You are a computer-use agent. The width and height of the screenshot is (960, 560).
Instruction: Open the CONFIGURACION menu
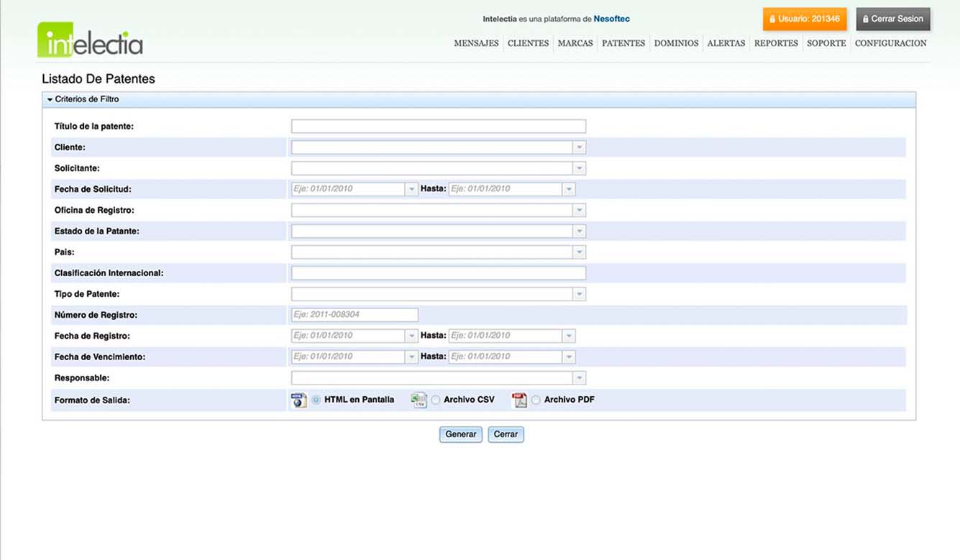coord(890,43)
